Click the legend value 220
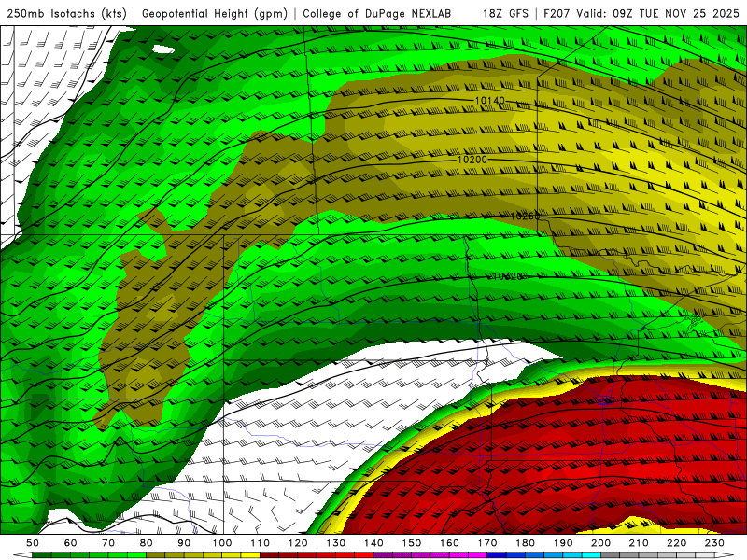747x560 pixels. [x=676, y=543]
